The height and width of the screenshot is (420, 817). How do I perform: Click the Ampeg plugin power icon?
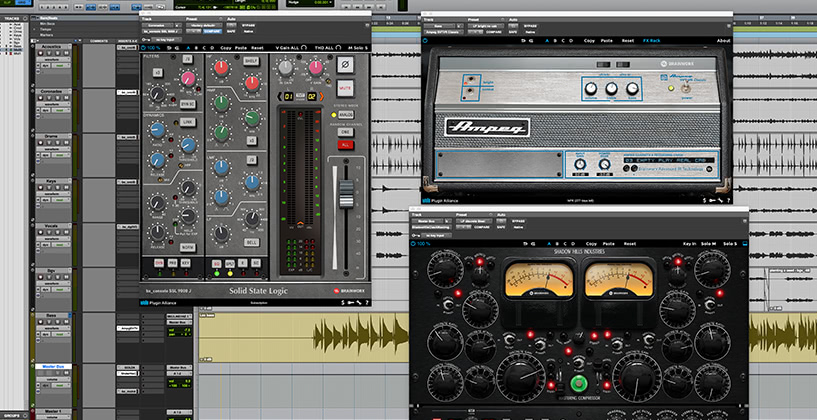[425, 41]
